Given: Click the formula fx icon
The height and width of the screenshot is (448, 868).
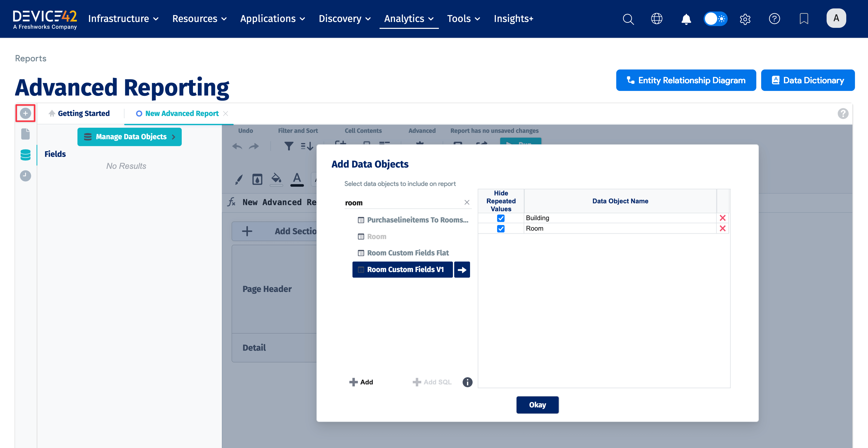Looking at the screenshot, I should click(x=231, y=202).
